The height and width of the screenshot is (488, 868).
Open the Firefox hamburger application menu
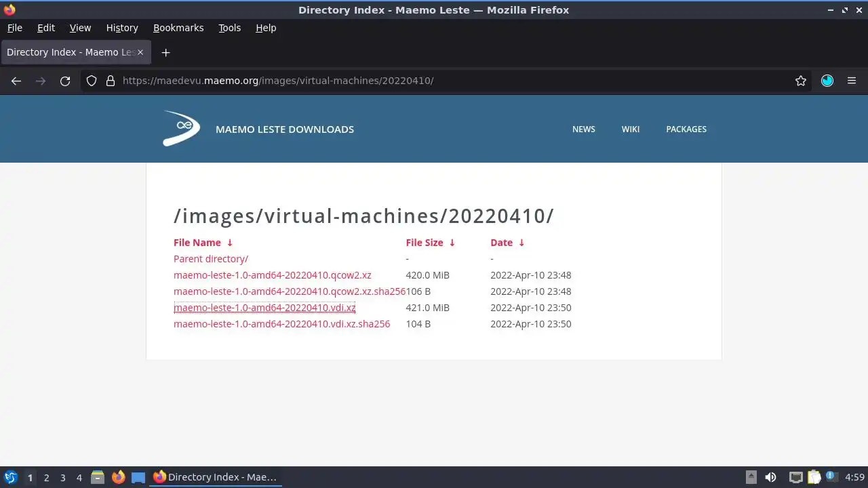852,81
